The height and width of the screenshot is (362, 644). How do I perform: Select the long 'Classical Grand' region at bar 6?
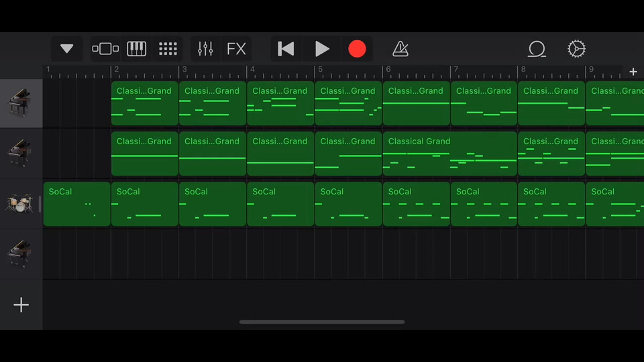(449, 154)
